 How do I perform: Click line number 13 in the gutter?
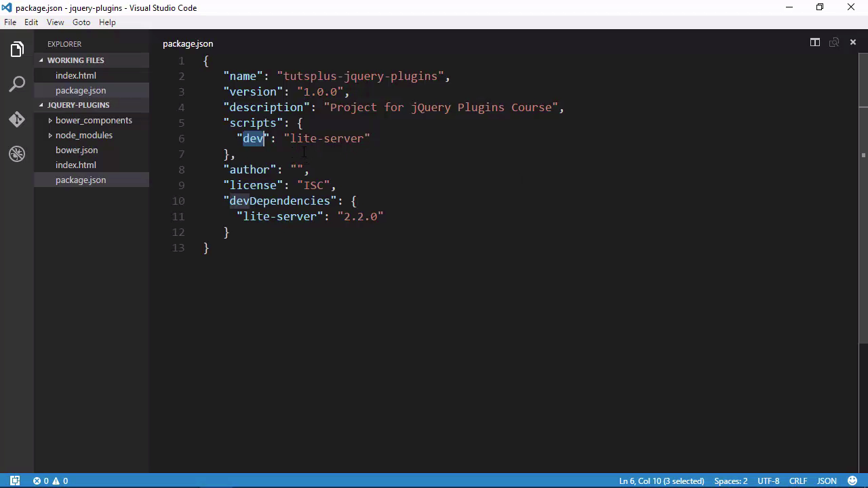[x=178, y=247]
